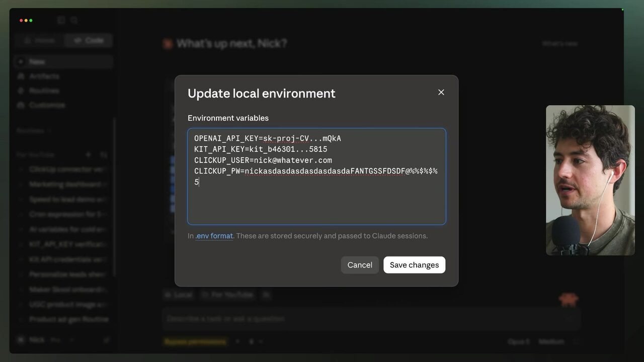Open the 'Product ad gen Routine' session
644x362 pixels.
coord(64,319)
